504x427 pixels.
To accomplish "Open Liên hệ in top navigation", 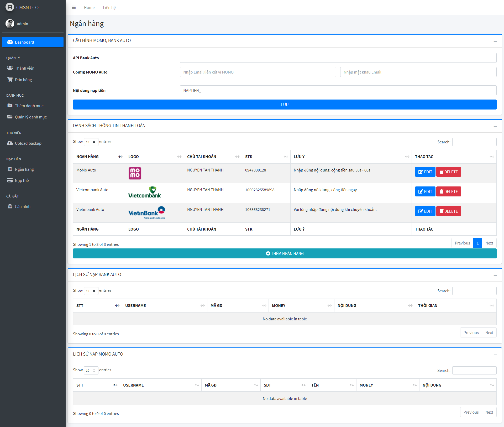I will pos(109,7).
